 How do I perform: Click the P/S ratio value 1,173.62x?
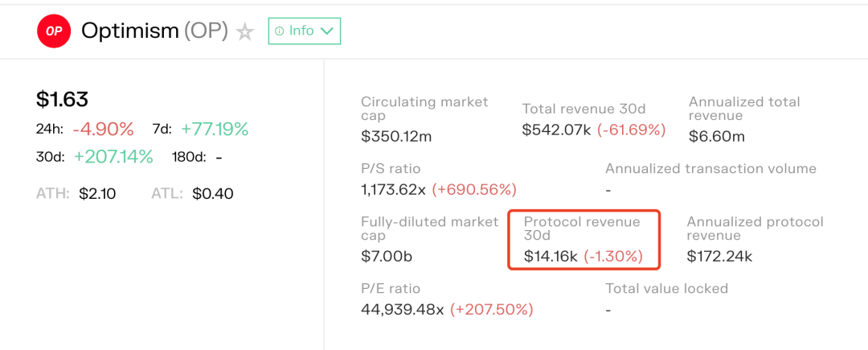pos(394,190)
